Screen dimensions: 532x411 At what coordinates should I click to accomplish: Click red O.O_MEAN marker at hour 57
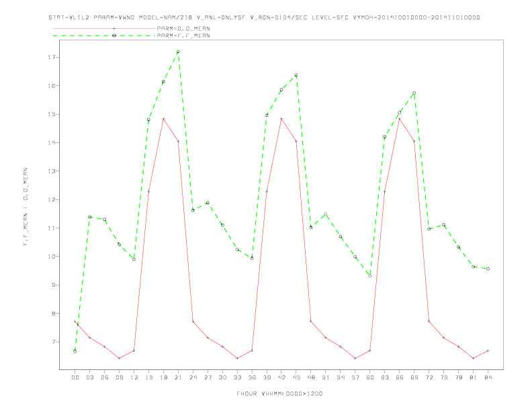[355, 358]
